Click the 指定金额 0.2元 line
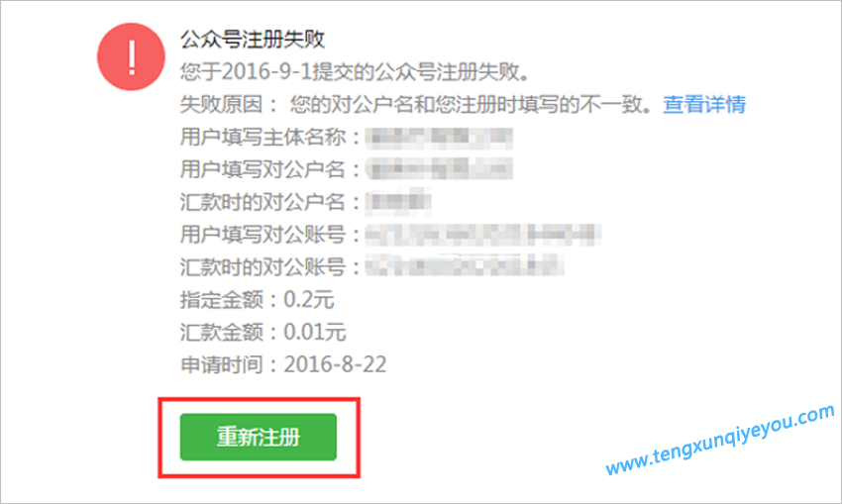 257,299
